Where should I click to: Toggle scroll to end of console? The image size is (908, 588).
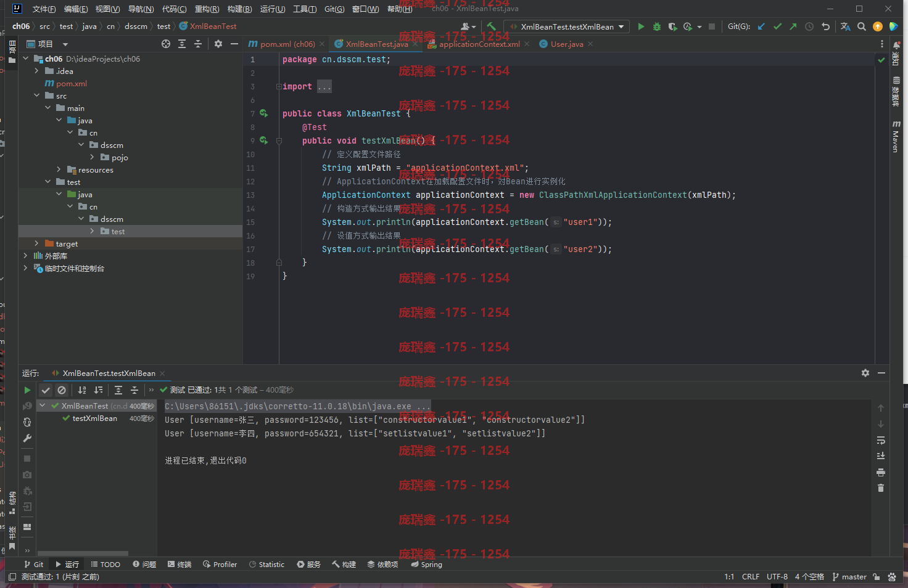(881, 456)
